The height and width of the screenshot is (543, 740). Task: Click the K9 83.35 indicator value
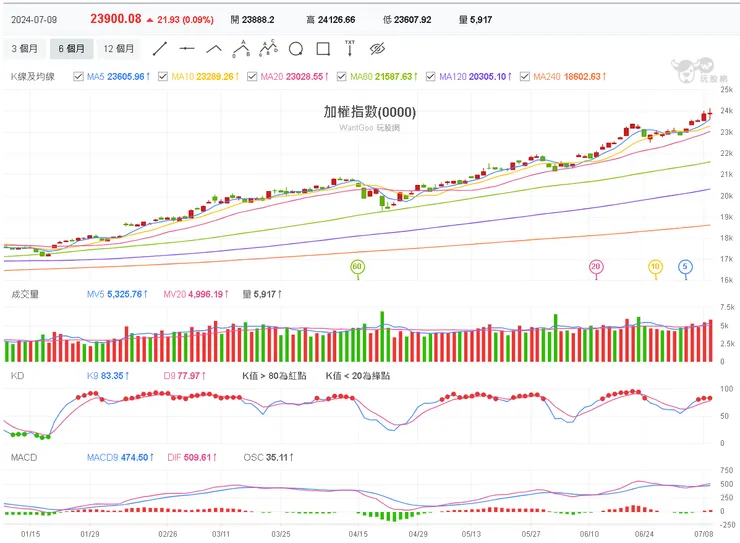pyautogui.click(x=108, y=376)
